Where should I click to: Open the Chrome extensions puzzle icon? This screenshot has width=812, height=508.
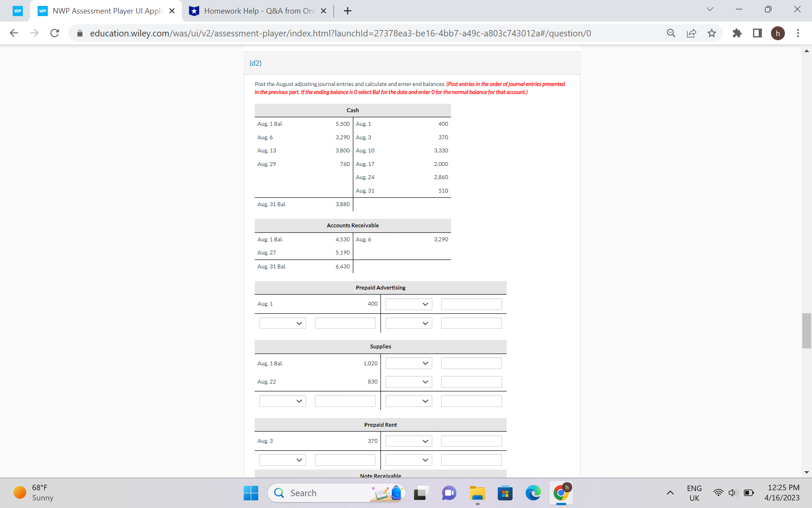click(x=737, y=33)
